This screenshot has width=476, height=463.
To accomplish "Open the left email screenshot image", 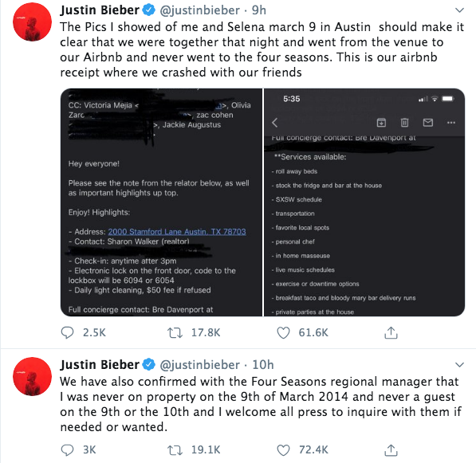I will (x=161, y=202).
